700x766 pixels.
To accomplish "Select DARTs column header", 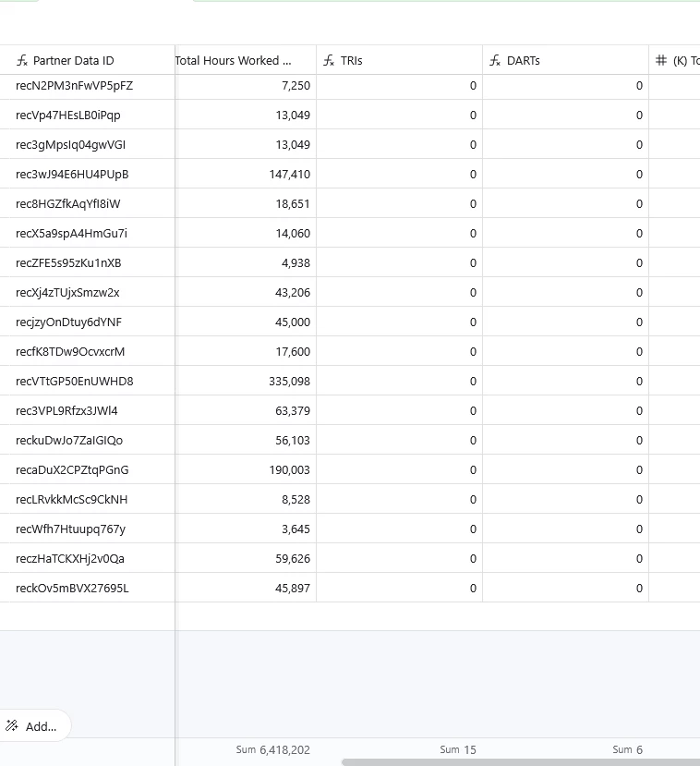I will [x=565, y=60].
